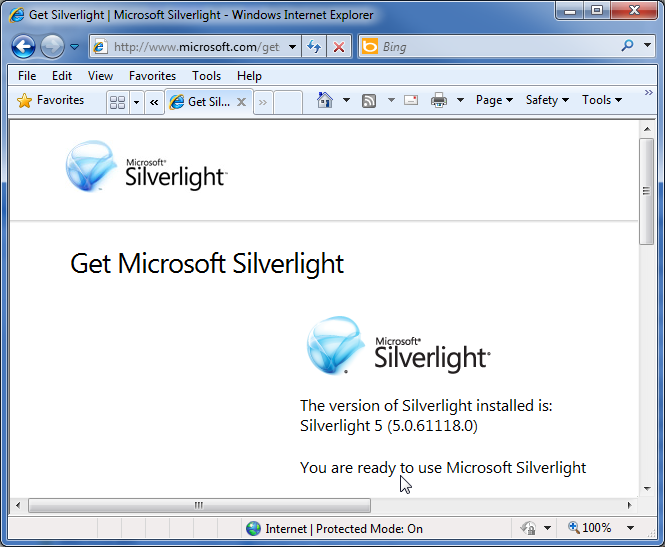Screen dimensions: 665x547
Task: Click the Silverlight logo in page header
Action: (x=146, y=166)
